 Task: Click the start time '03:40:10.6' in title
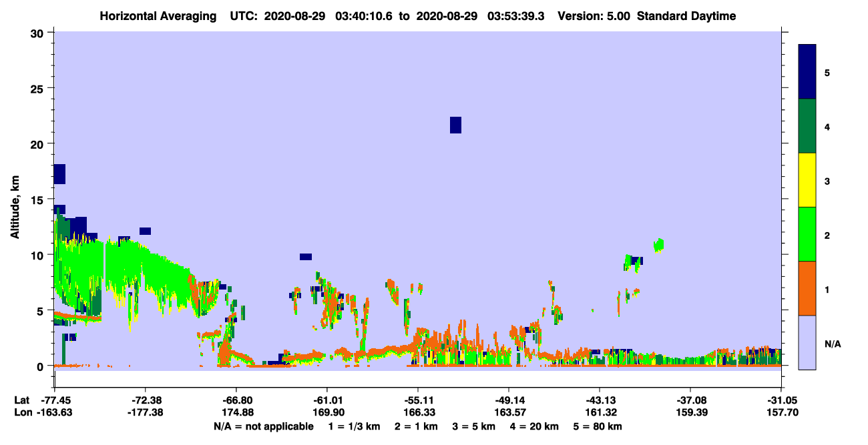[363, 16]
